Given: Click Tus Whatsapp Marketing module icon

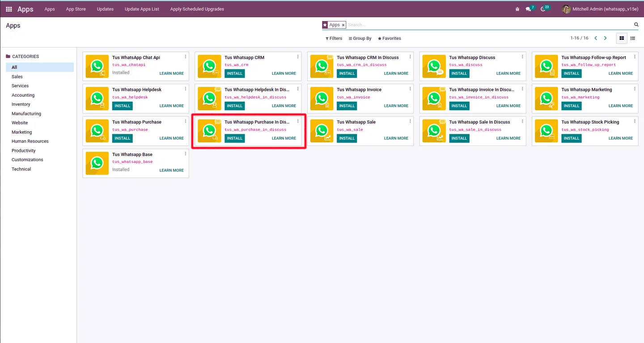Looking at the screenshot, I should (x=547, y=99).
